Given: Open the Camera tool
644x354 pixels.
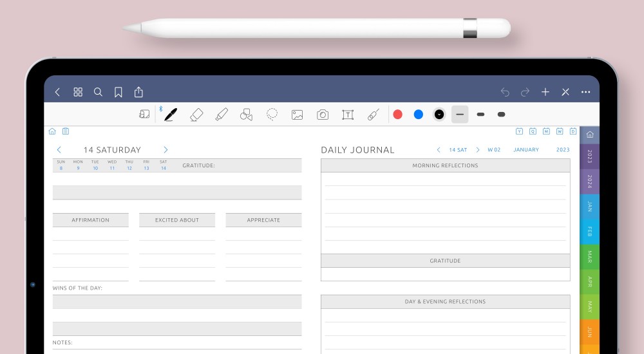Looking at the screenshot, I should [x=323, y=115].
